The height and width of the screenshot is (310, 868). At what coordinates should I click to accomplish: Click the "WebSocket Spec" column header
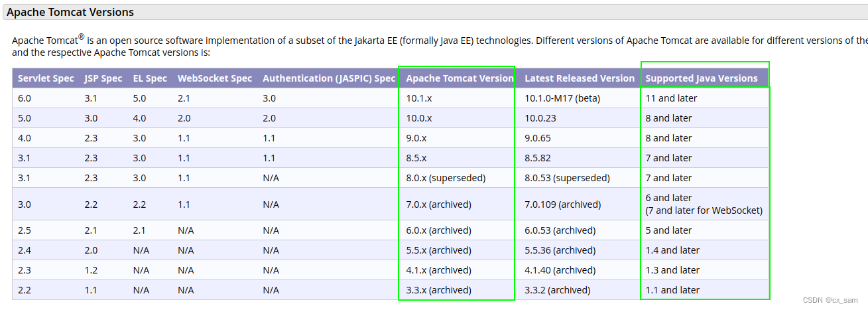point(215,78)
